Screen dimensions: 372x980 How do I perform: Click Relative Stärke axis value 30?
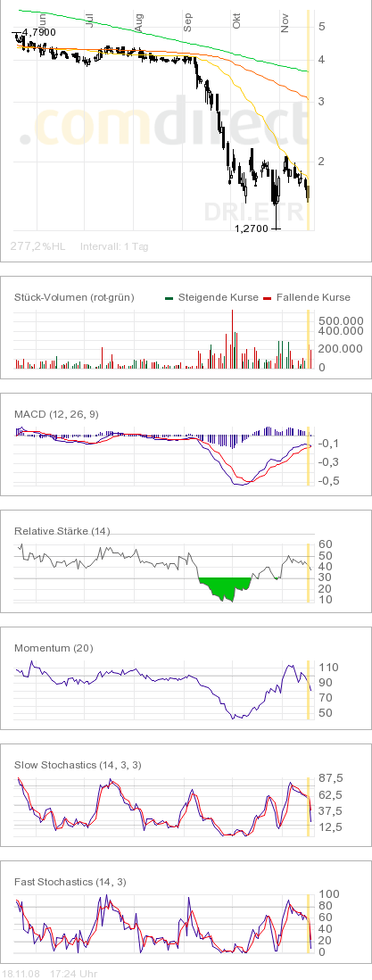click(325, 578)
